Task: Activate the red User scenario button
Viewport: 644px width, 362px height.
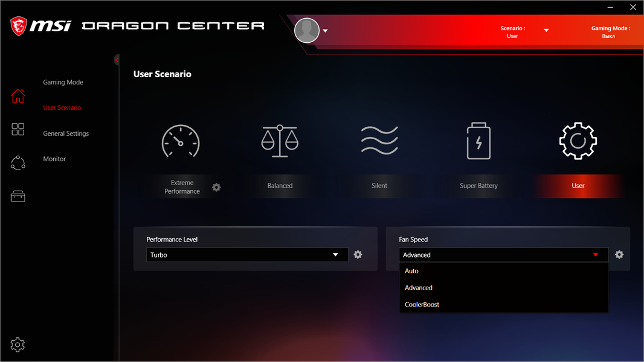Action: click(578, 186)
